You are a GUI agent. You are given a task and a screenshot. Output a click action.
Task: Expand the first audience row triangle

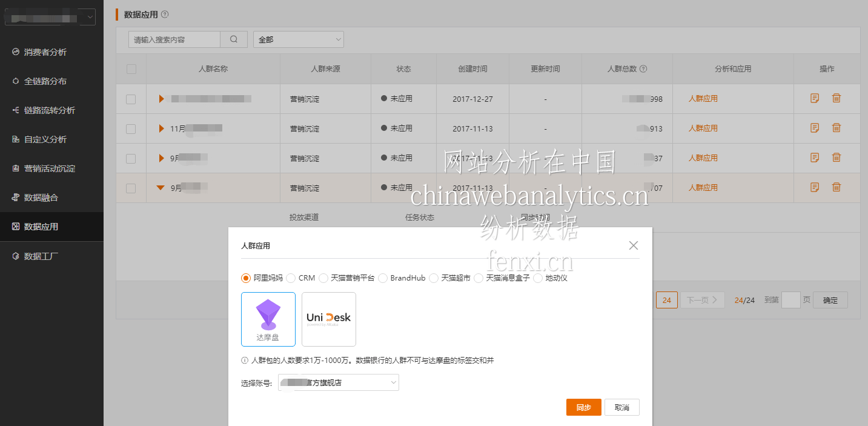coord(161,98)
